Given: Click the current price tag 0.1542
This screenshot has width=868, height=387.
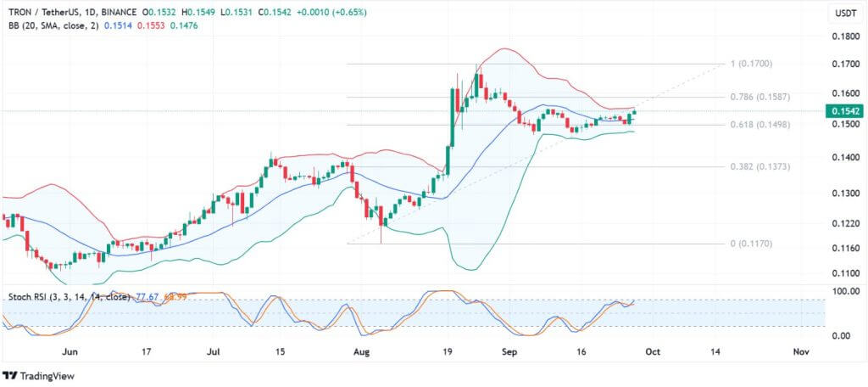Looking at the screenshot, I should 844,111.
